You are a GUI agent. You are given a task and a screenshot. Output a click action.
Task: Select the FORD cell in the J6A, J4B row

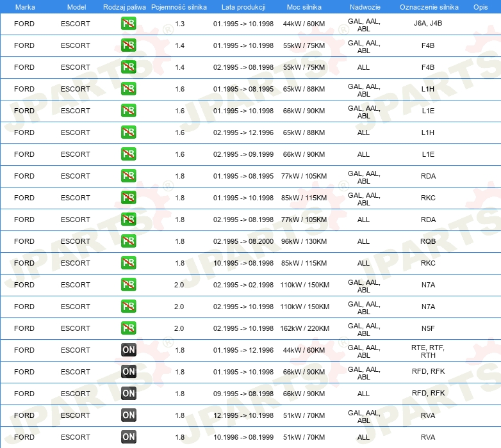coord(24,24)
